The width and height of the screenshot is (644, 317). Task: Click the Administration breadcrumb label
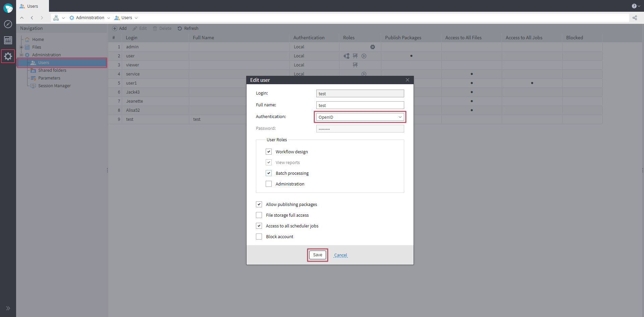pyautogui.click(x=90, y=18)
